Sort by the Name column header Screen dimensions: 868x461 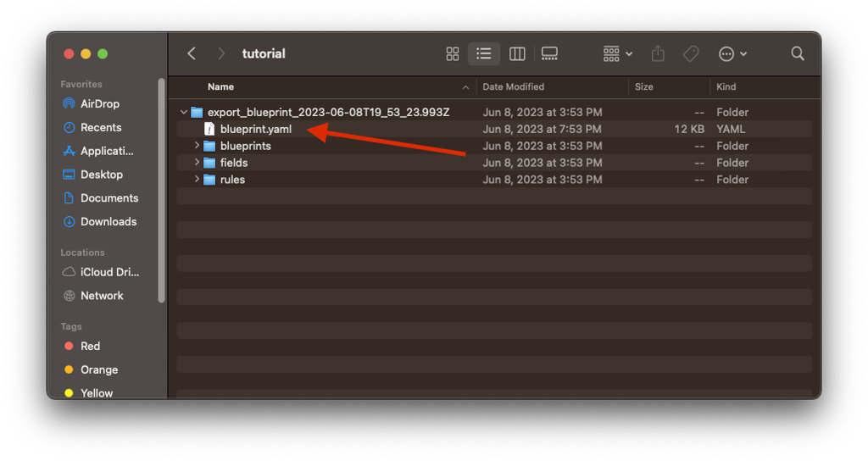click(x=220, y=87)
